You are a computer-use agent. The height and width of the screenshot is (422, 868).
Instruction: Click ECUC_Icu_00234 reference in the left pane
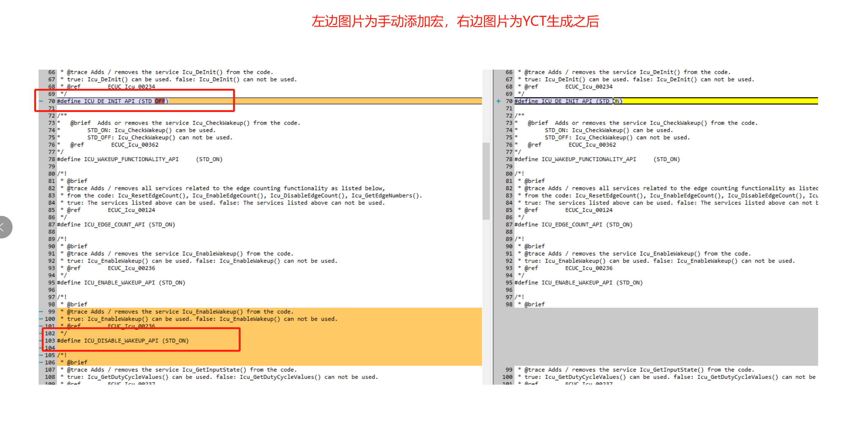(131, 87)
